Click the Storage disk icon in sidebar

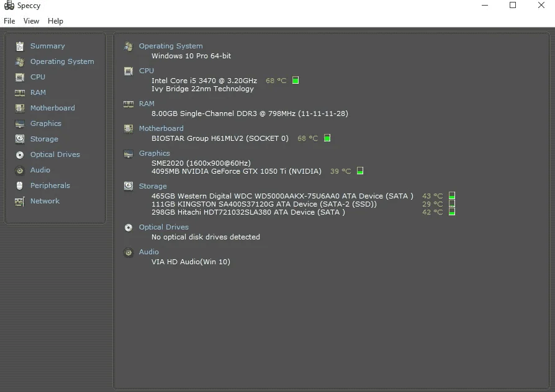[20, 139]
